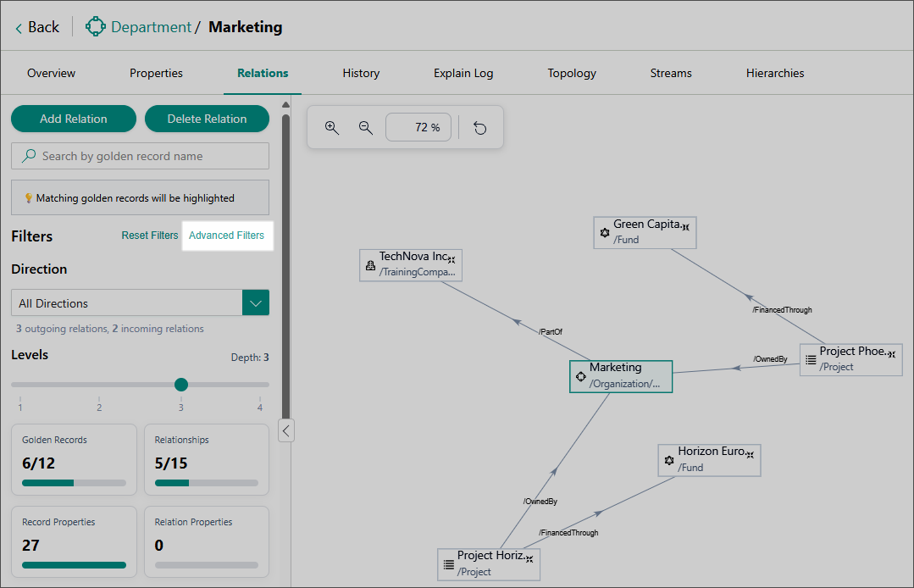Open the Direction dropdown arrow
This screenshot has width=914, height=588.
pos(256,303)
